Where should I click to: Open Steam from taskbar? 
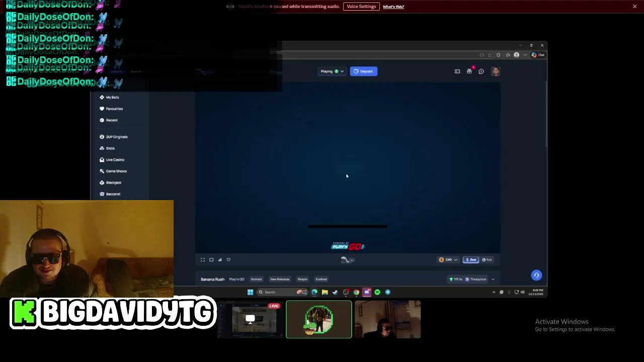pyautogui.click(x=335, y=292)
